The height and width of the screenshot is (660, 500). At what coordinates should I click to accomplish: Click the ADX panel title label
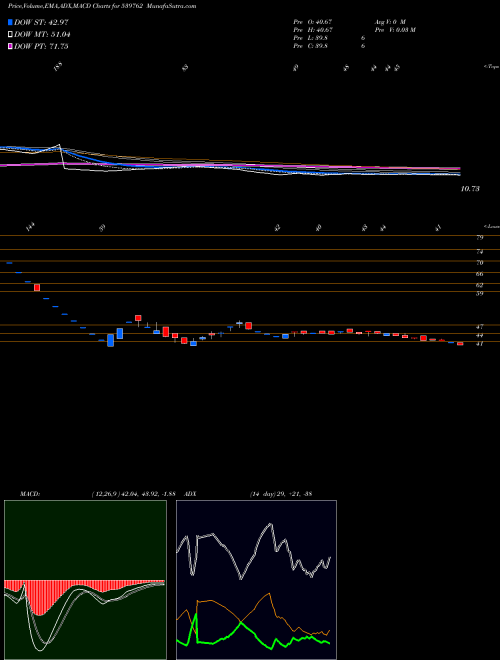(x=191, y=494)
